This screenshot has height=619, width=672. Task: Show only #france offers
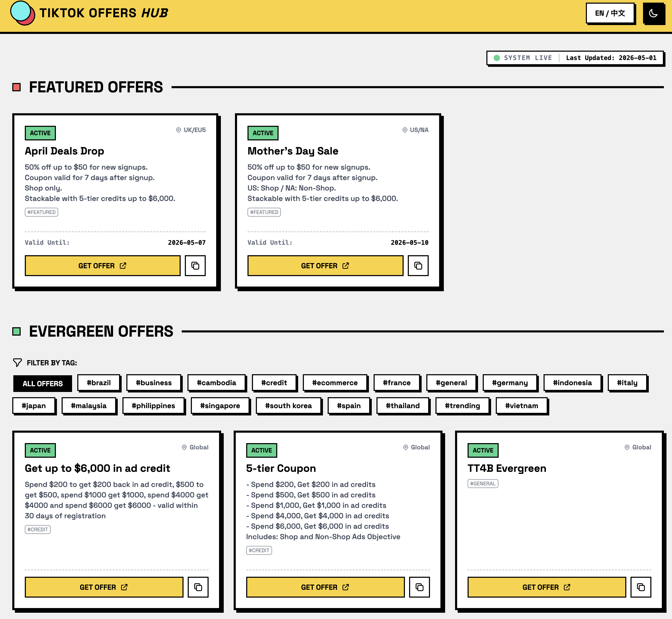tap(397, 383)
